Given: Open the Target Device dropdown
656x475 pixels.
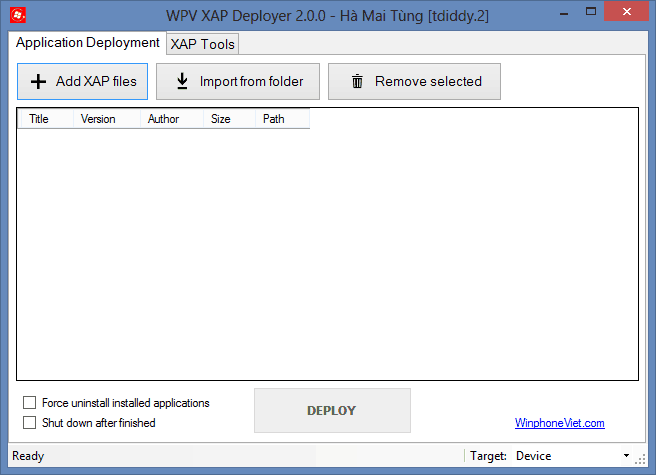Looking at the screenshot, I should pyautogui.click(x=572, y=456).
